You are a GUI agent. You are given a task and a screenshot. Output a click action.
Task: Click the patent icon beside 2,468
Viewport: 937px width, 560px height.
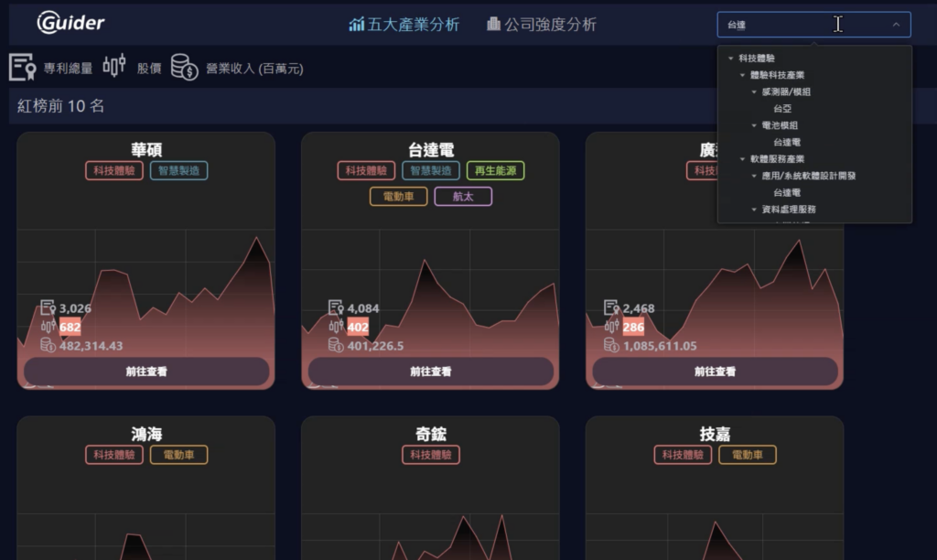tap(611, 307)
